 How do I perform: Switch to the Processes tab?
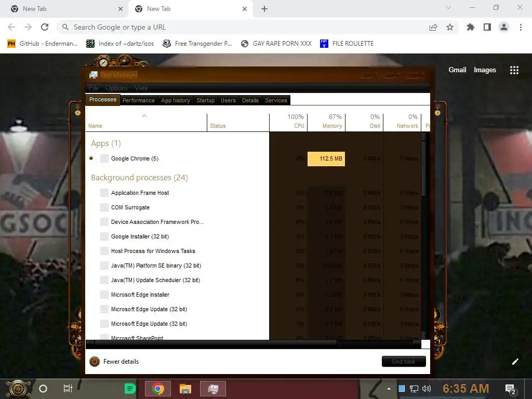click(102, 99)
